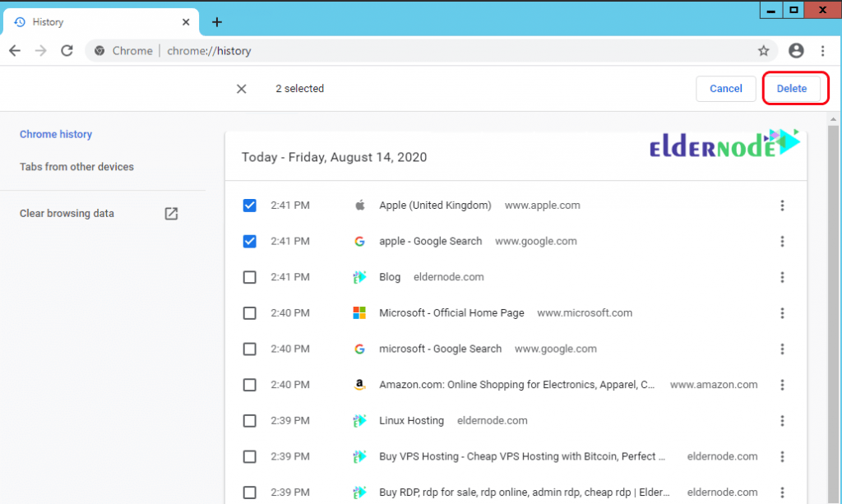Reload the history page

tap(68, 50)
